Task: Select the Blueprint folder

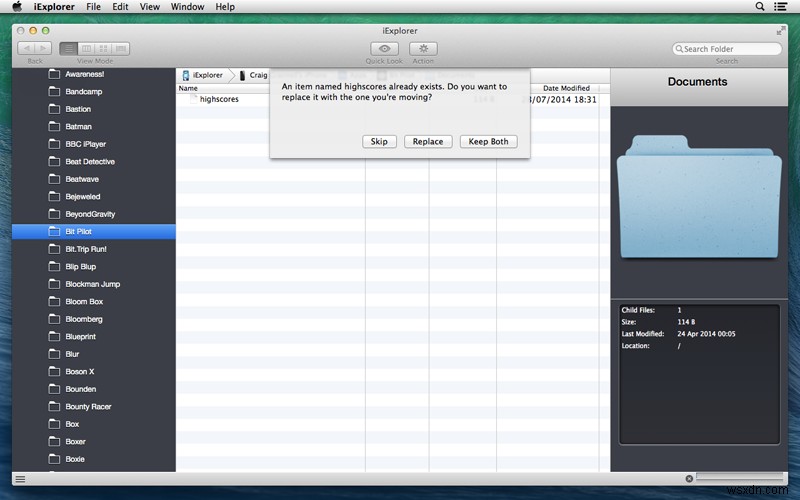Action: pyautogui.click(x=94, y=337)
